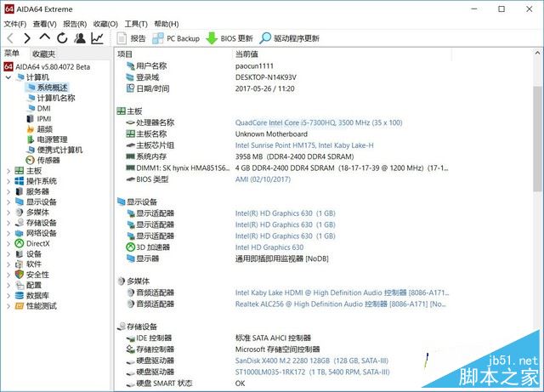
Task: Click the vertical scrollbar thumb
Action: [537, 139]
